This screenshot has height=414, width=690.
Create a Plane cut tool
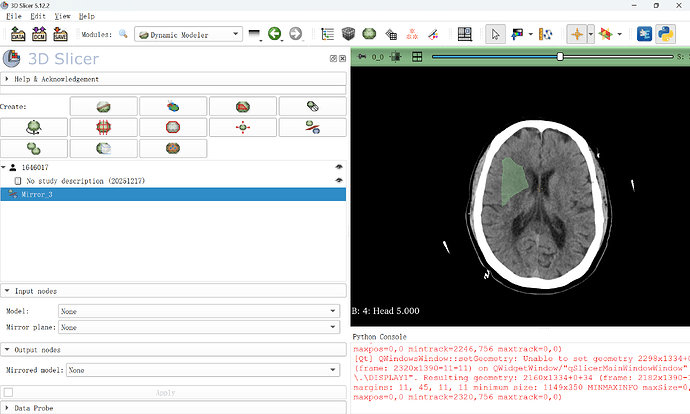[103, 106]
